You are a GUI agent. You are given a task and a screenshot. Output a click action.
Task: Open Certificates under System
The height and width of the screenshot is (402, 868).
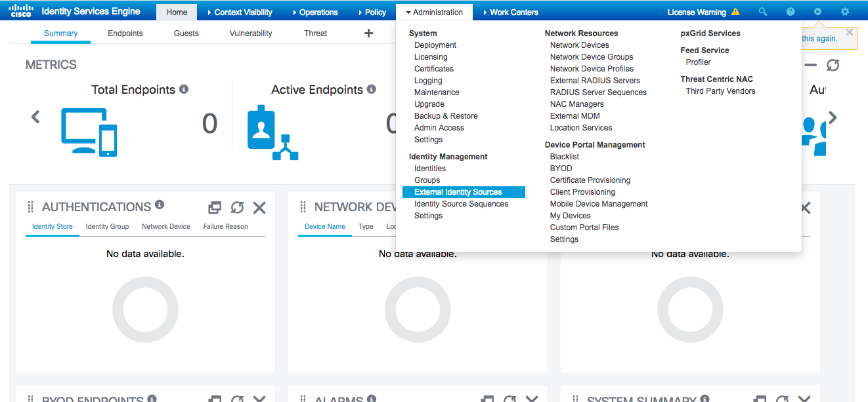point(434,69)
